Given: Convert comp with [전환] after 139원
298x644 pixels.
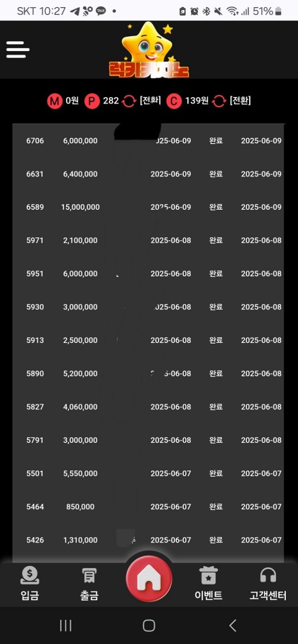Looking at the screenshot, I should 241,101.
